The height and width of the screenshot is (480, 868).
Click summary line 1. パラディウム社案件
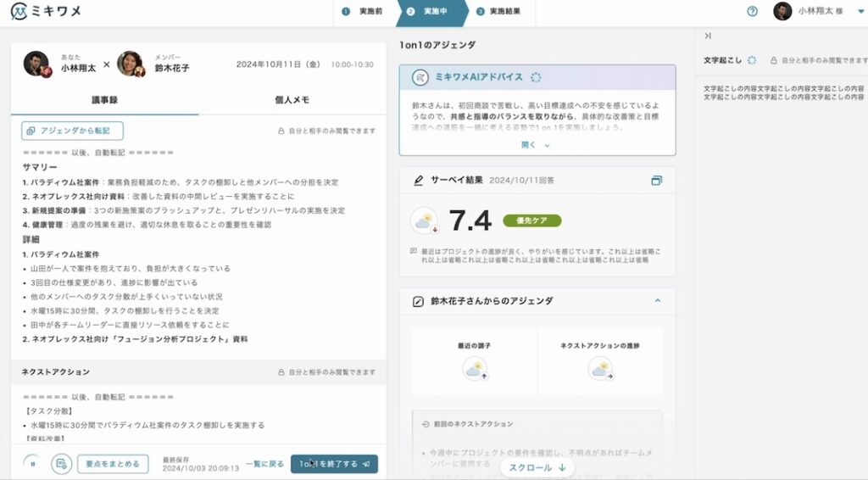click(181, 182)
